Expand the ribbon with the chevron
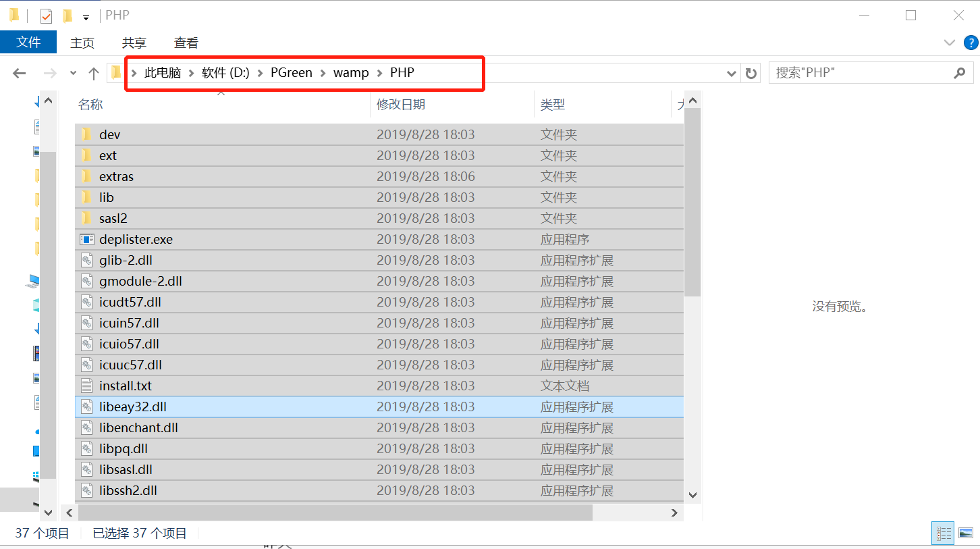Viewport: 980px width, 549px height. 949,43
